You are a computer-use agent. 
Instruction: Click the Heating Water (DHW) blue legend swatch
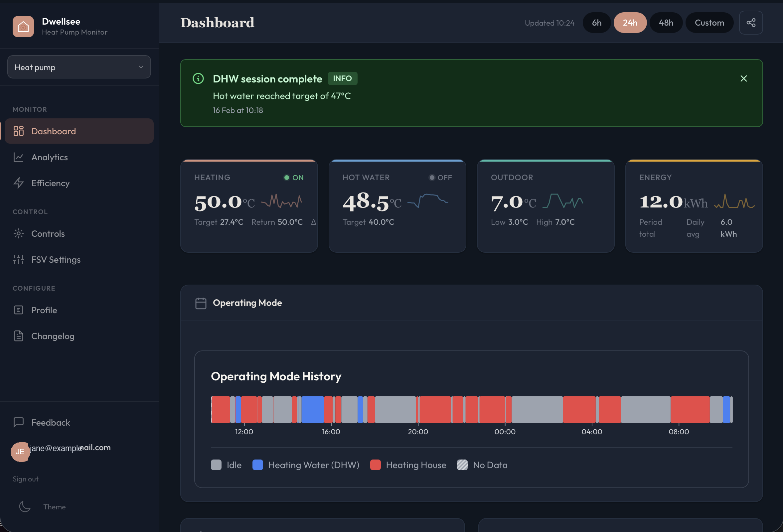tap(258, 465)
